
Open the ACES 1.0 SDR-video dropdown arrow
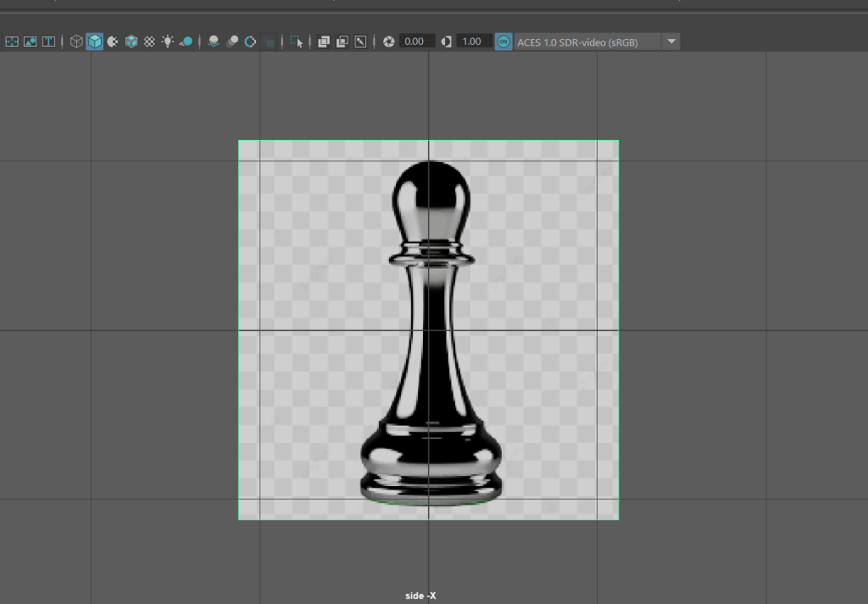671,42
